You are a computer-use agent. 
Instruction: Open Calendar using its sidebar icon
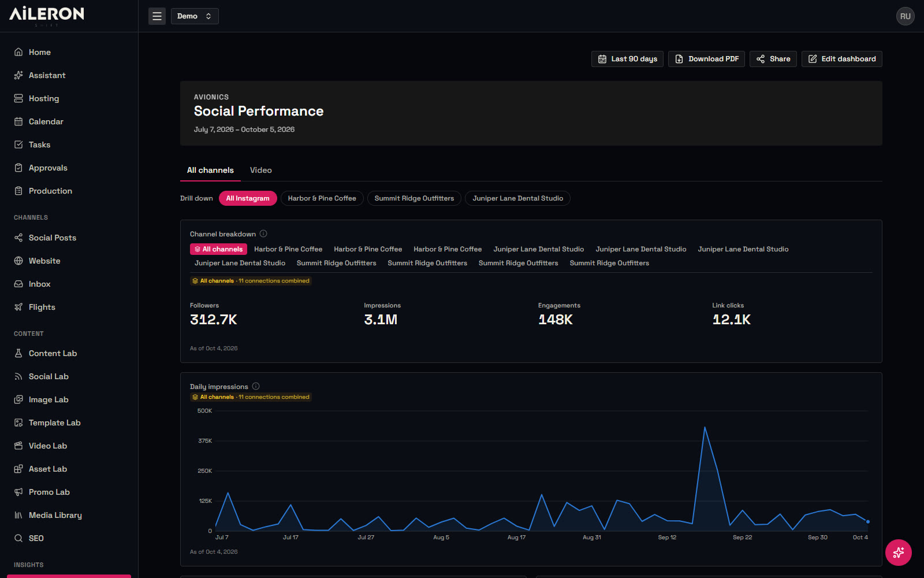[x=18, y=121]
